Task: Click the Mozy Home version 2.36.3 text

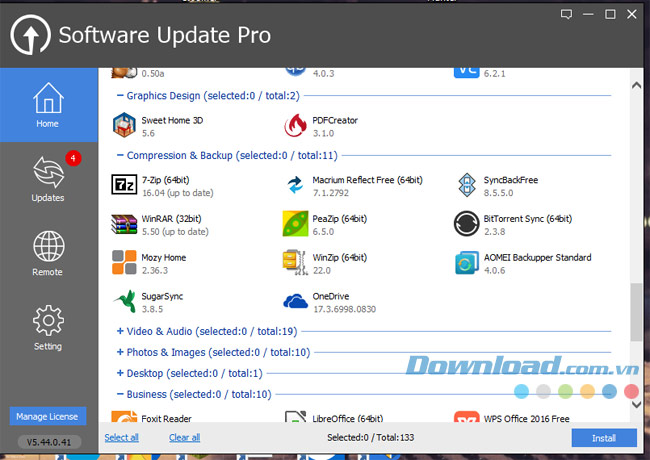Action: click(x=155, y=271)
